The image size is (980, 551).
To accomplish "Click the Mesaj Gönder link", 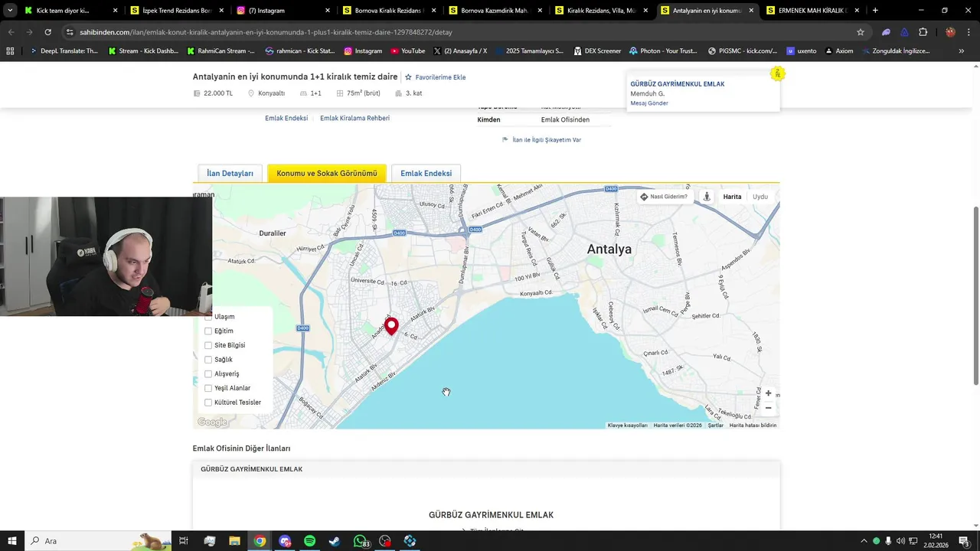I will 649,103.
